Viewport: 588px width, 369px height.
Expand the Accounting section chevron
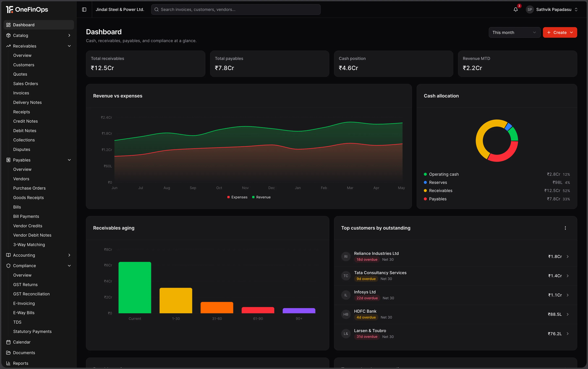69,255
